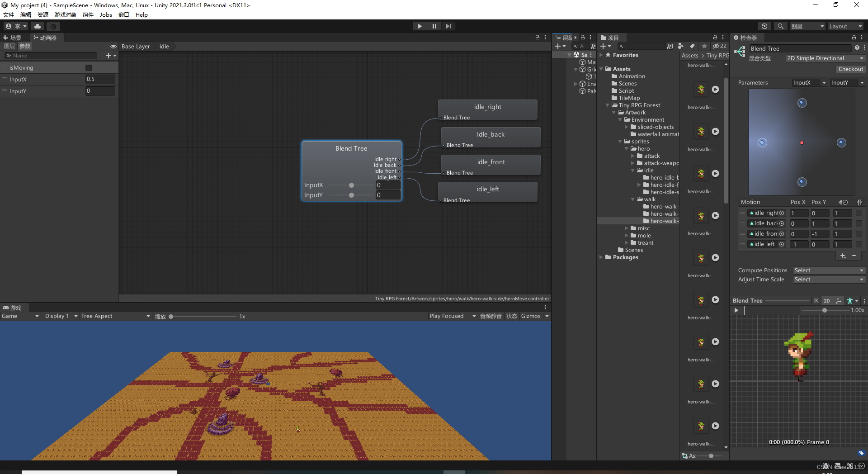Lock the Inspector panel
Screen dimensions: 868x474
[x=854, y=38]
